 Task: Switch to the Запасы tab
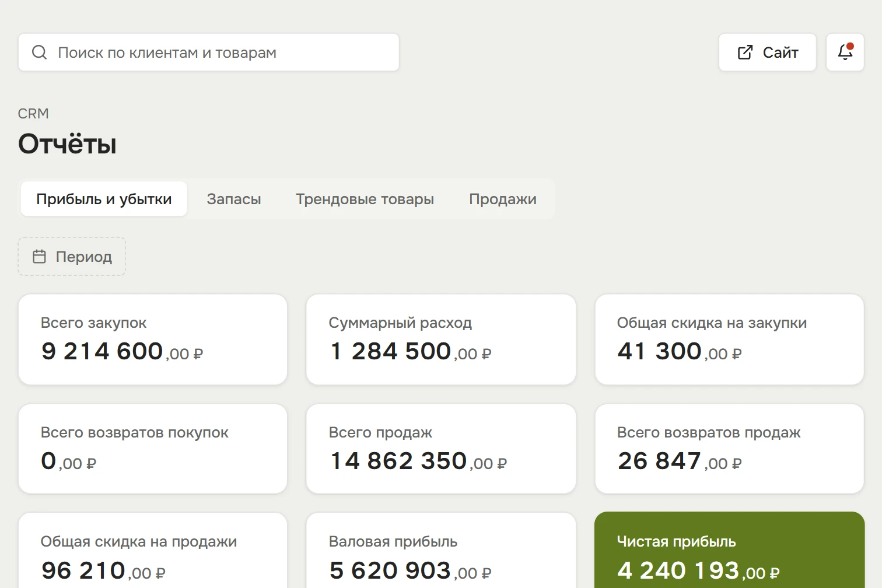(233, 199)
